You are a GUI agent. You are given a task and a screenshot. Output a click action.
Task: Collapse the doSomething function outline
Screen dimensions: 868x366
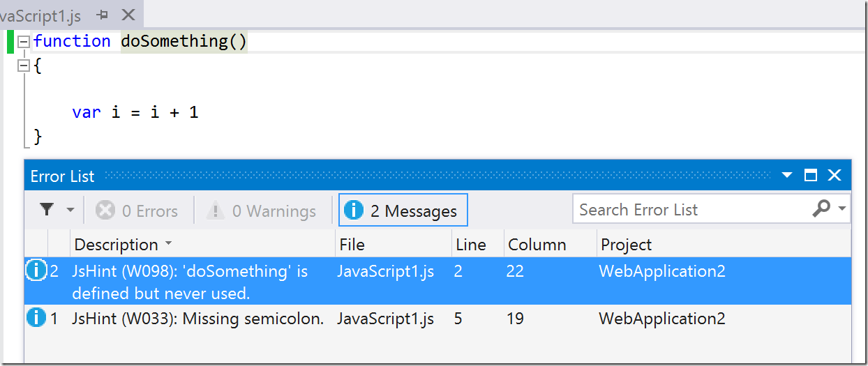point(23,42)
